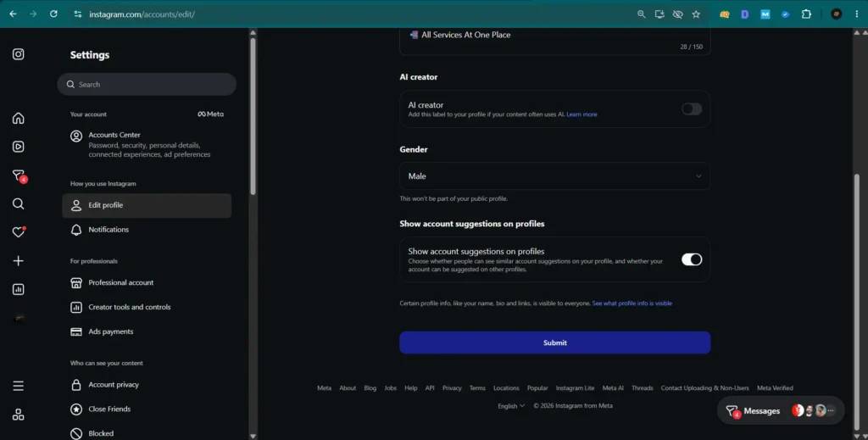Open Professional account settings
This screenshot has height=440, width=868.
(x=147, y=282)
